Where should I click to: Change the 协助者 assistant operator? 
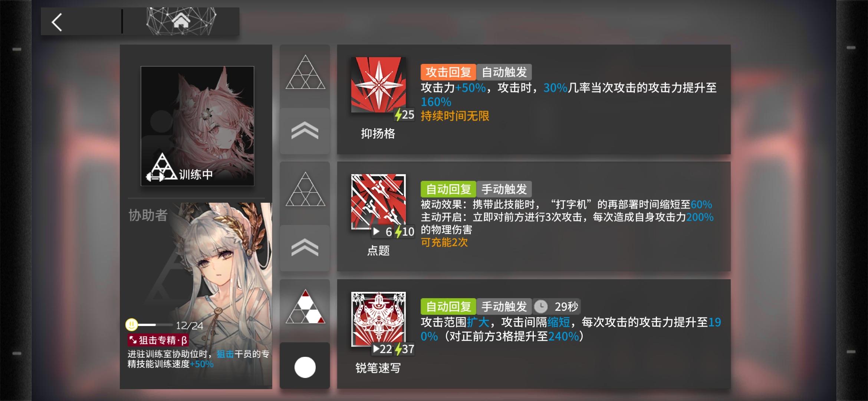pyautogui.click(x=197, y=293)
